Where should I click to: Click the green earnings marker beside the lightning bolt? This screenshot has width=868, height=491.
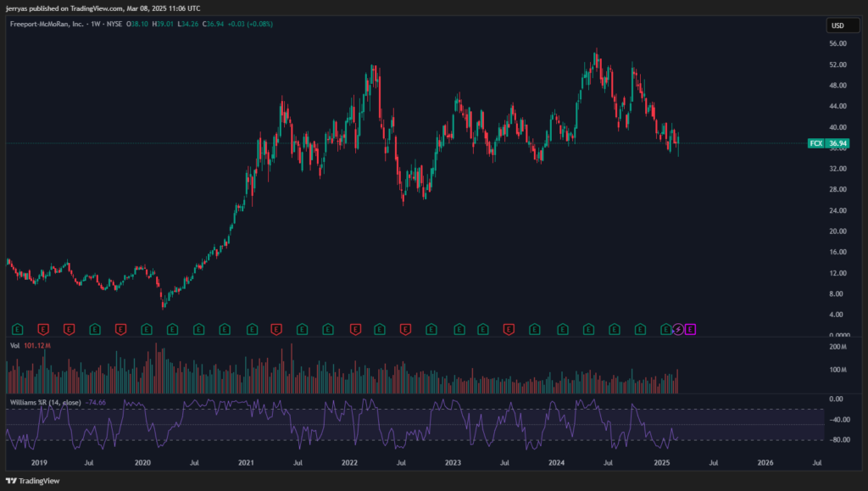(665, 328)
